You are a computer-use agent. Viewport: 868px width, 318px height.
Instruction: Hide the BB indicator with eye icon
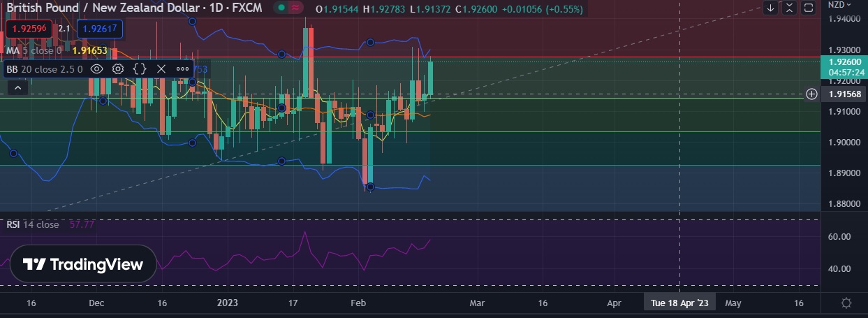[x=97, y=68]
